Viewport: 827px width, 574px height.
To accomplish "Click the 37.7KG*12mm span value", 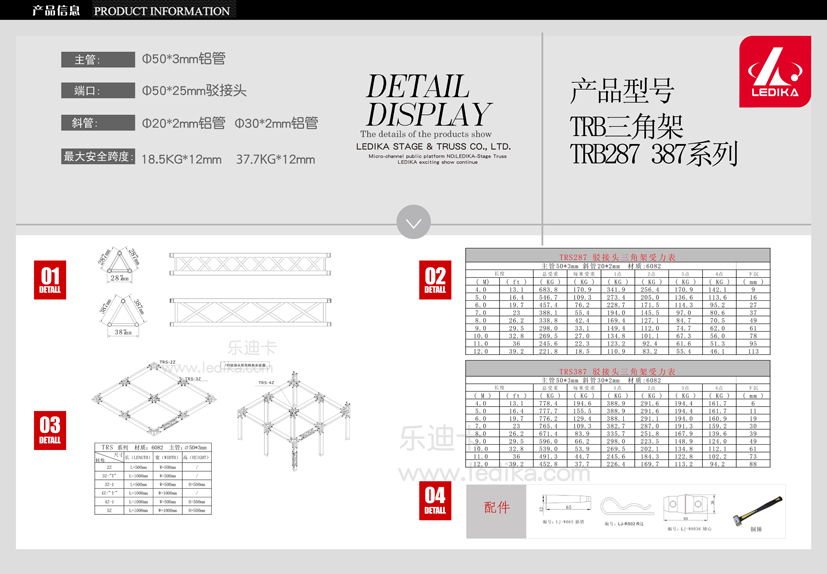I will pyautogui.click(x=275, y=159).
